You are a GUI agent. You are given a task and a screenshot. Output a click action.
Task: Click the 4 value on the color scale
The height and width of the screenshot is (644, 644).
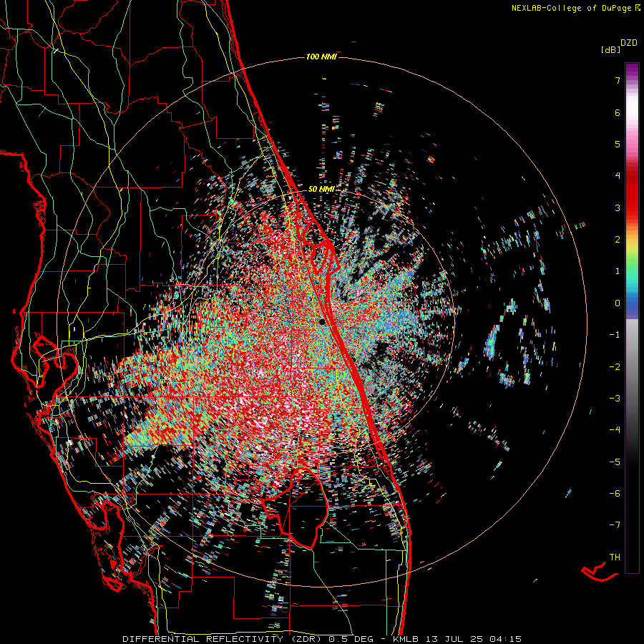tap(618, 176)
